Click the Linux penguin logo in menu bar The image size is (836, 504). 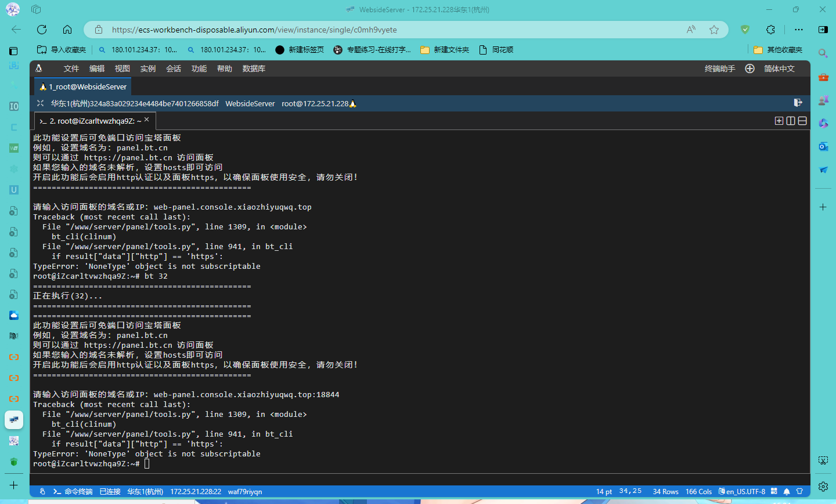39,69
